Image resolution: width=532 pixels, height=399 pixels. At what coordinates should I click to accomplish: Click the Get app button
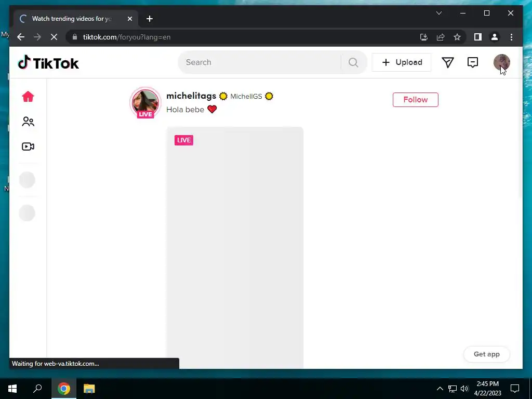(486, 354)
